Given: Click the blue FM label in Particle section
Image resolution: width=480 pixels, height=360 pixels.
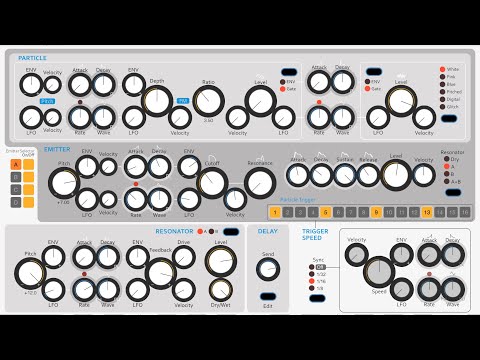Looking at the screenshot, I should click(183, 101).
